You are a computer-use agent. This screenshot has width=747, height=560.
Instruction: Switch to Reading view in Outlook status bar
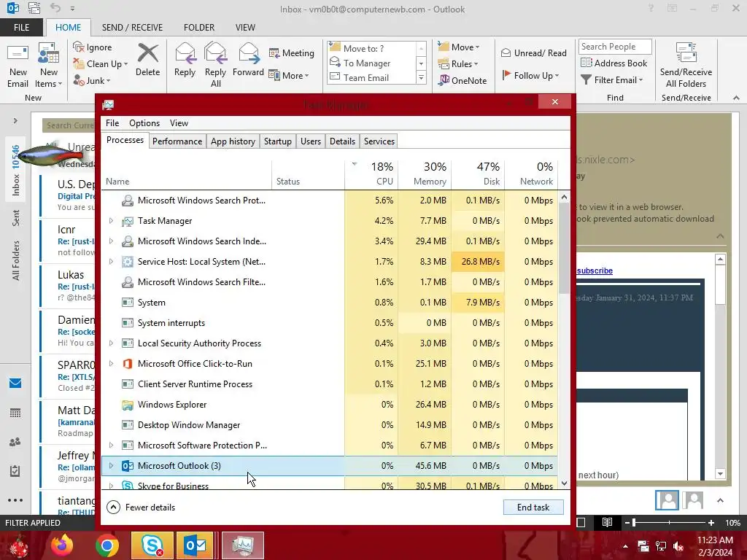(x=607, y=522)
